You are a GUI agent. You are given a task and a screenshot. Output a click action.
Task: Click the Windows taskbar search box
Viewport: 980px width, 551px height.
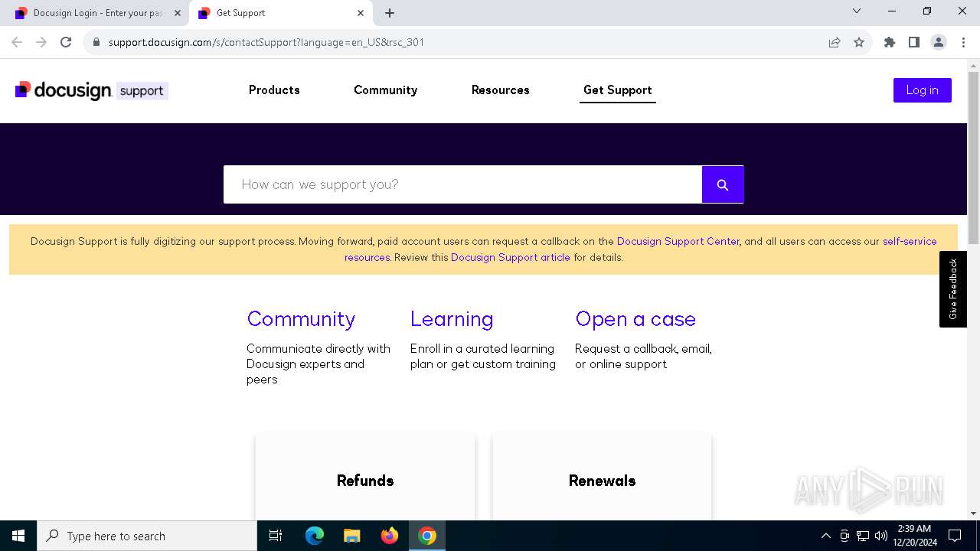point(147,536)
